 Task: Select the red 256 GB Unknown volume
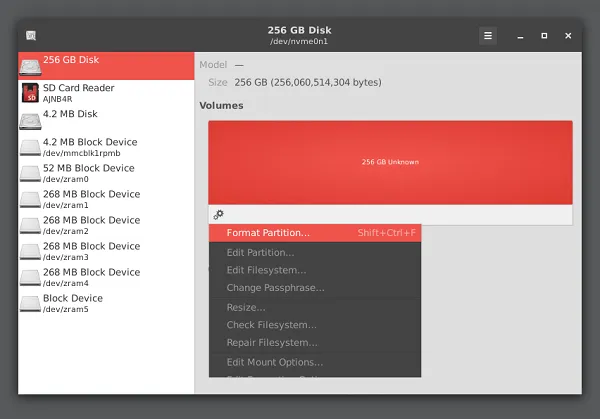[x=390, y=162]
